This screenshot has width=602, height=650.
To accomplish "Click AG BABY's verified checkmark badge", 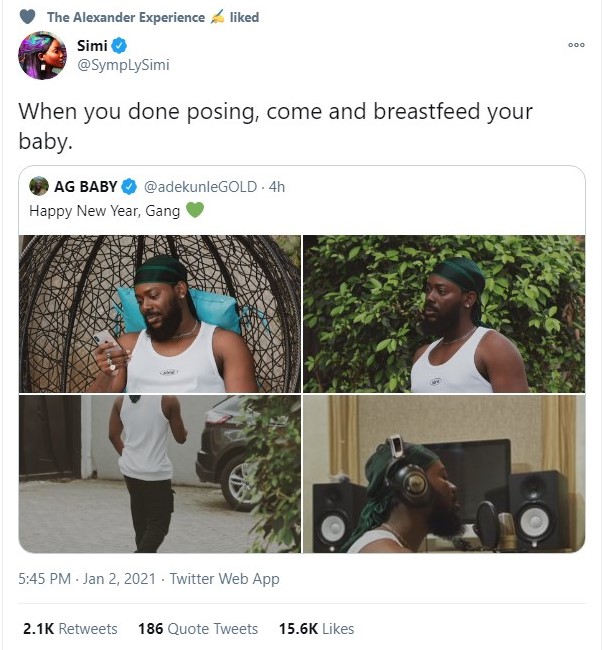I will (129, 187).
